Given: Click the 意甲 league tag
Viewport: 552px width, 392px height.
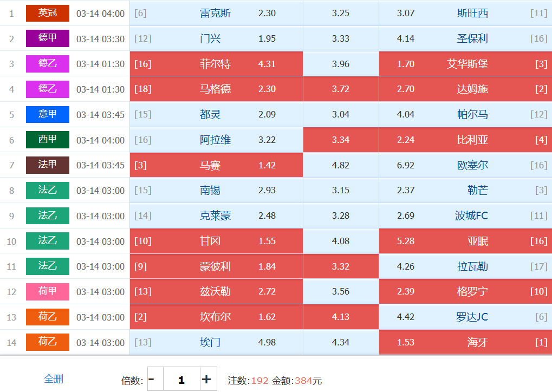Looking at the screenshot, I should (x=48, y=114).
